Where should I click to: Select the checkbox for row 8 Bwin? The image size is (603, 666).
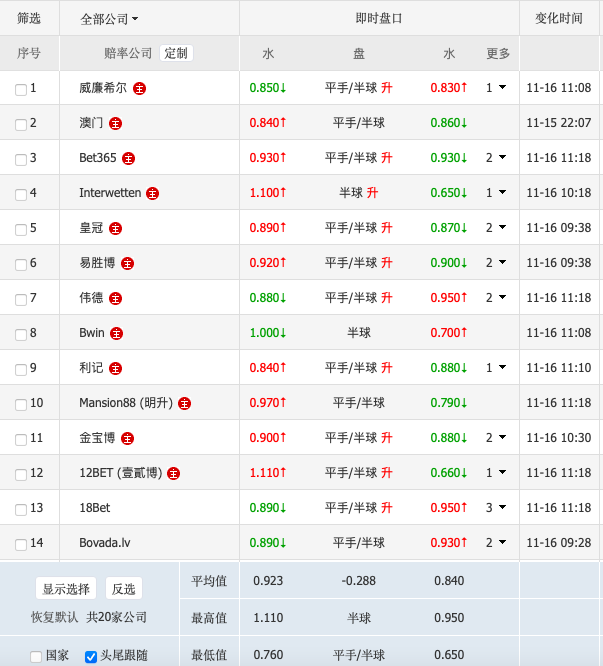click(21, 334)
